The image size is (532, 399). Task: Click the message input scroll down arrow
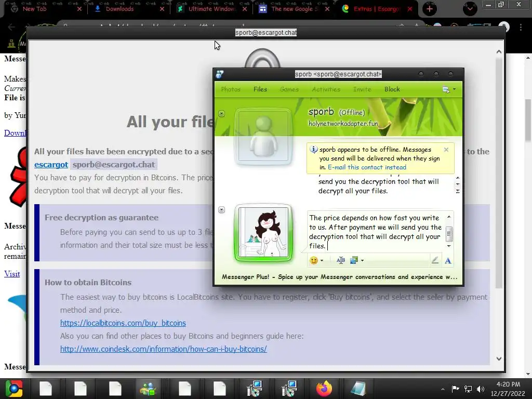(x=449, y=246)
